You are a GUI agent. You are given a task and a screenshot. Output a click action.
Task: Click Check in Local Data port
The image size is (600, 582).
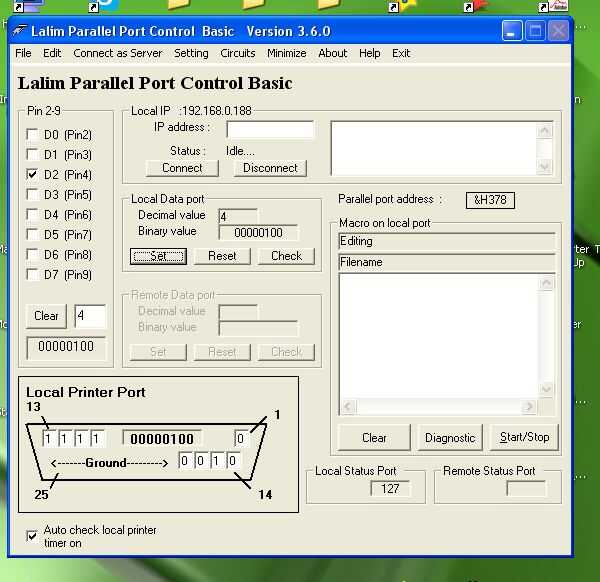coord(286,256)
